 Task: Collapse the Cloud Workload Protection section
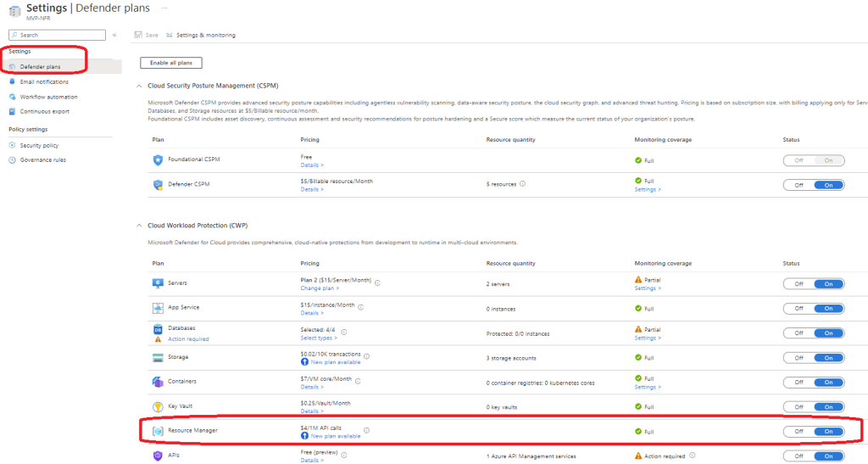tap(139, 226)
